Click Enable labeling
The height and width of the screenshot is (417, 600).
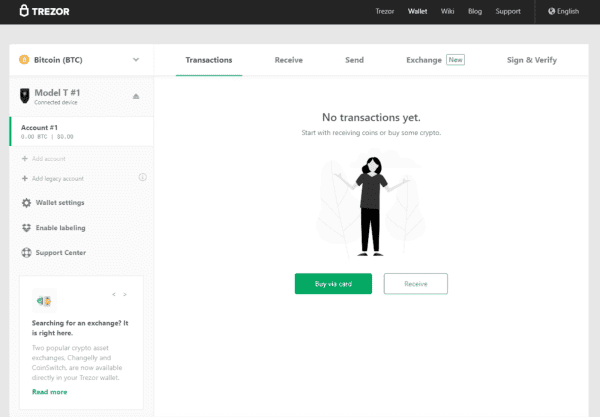[x=60, y=228]
